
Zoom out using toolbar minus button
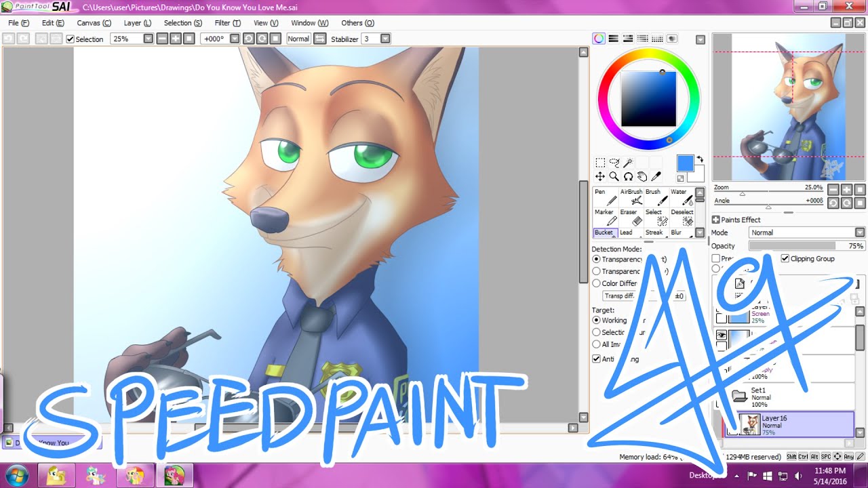162,39
